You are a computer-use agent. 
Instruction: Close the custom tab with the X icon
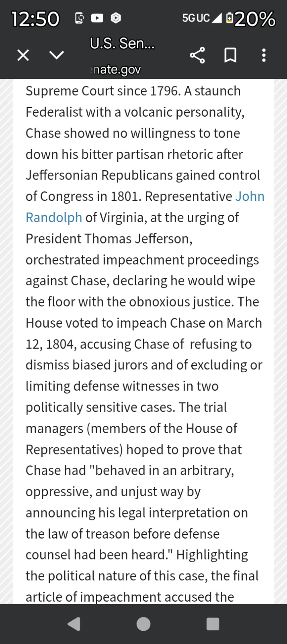coord(23,55)
